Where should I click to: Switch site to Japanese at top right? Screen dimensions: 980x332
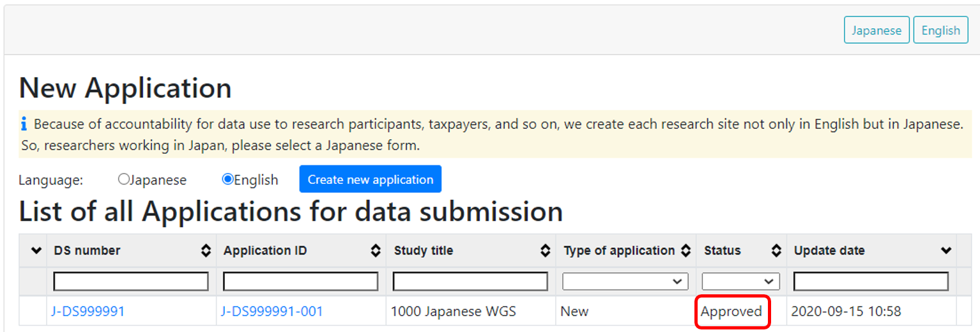click(877, 31)
